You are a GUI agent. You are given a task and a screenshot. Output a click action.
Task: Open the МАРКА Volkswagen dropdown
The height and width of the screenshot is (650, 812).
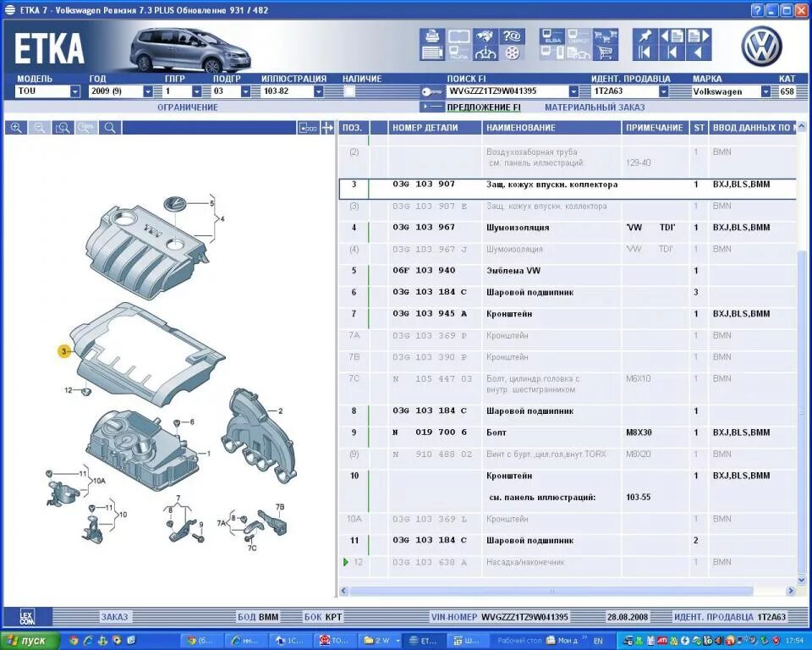(x=765, y=91)
